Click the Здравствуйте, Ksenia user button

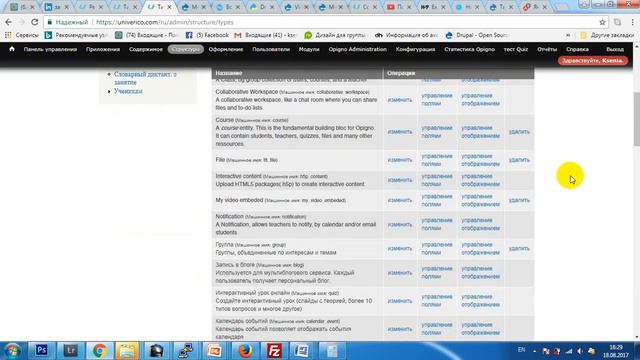point(593,60)
